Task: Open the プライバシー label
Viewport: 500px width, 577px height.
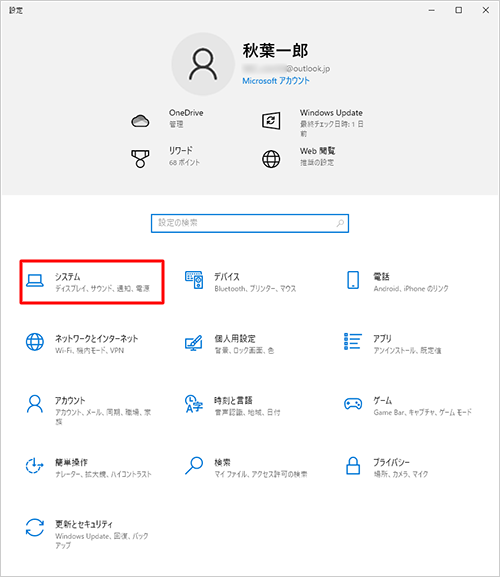Action: tap(391, 462)
